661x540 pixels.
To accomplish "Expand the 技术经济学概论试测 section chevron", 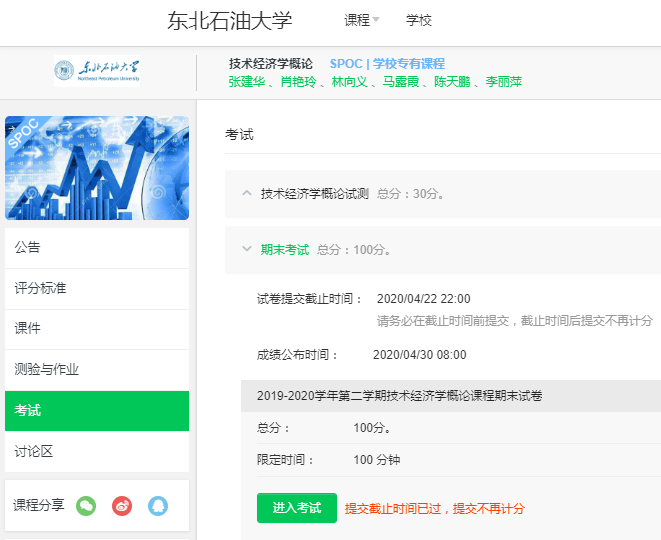I will click(x=247, y=193).
